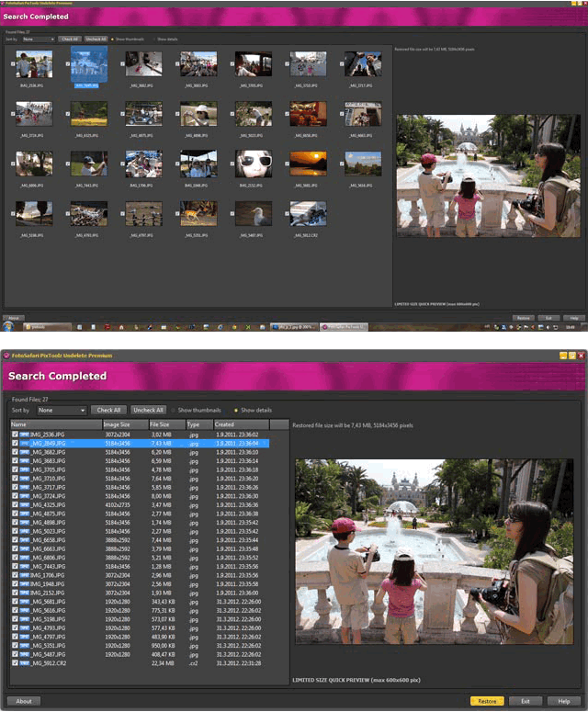Screen dimensions: 588x712
Task: Select the running deer thumbnail
Action: coord(198,214)
